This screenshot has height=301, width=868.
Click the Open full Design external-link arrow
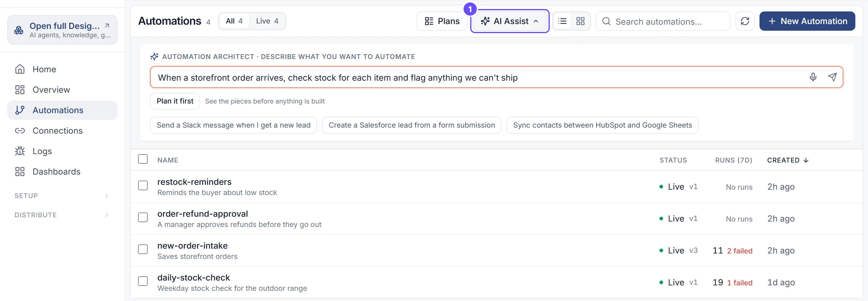coord(107,26)
